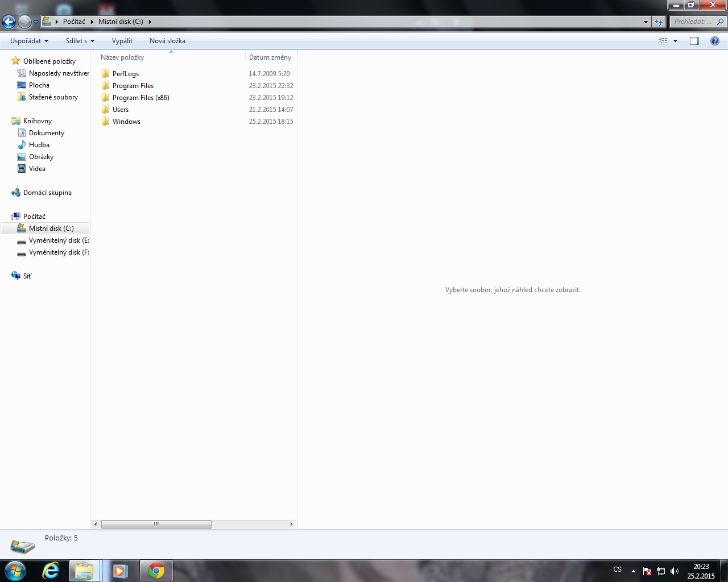Click the Hudba music note icon
The height and width of the screenshot is (582, 728).
click(x=22, y=145)
